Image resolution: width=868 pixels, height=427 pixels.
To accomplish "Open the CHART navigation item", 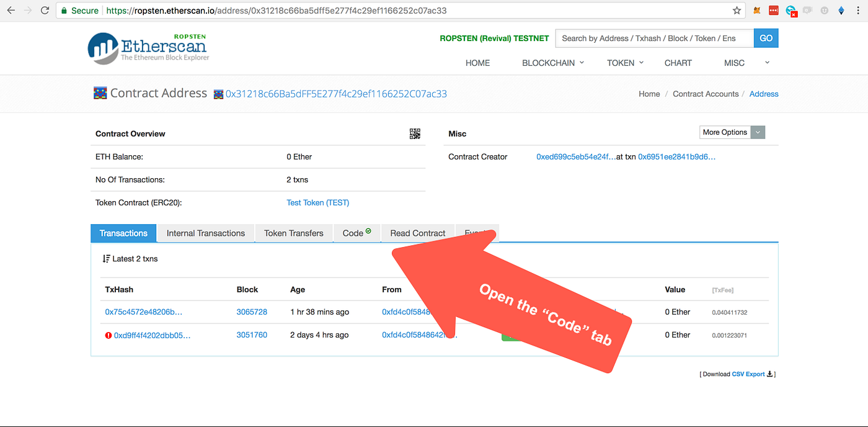I will (x=678, y=63).
